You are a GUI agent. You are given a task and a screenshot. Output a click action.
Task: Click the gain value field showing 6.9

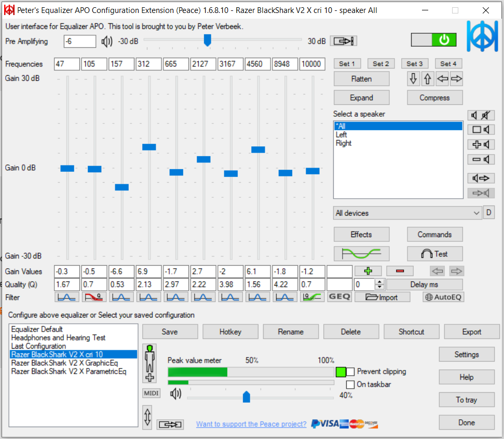(x=148, y=271)
